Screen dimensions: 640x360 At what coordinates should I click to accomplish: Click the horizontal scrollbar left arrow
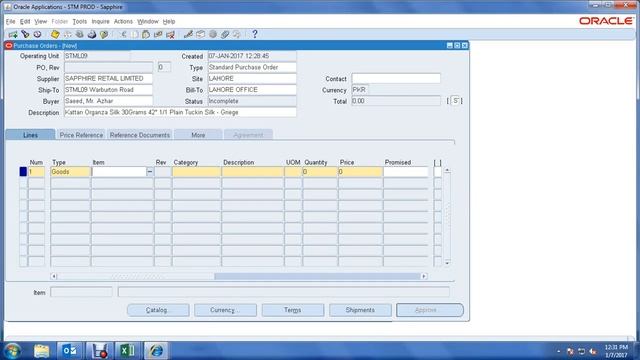pyautogui.click(x=53, y=276)
